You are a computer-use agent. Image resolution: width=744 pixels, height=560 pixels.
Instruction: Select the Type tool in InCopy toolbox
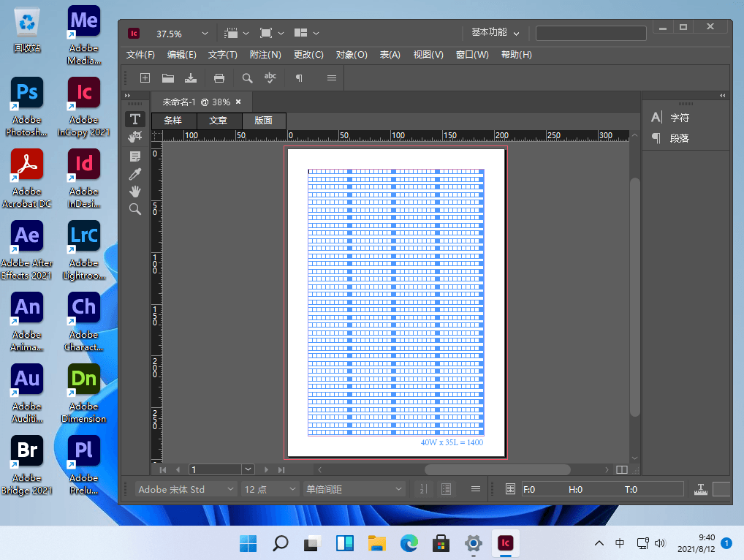pos(135,119)
